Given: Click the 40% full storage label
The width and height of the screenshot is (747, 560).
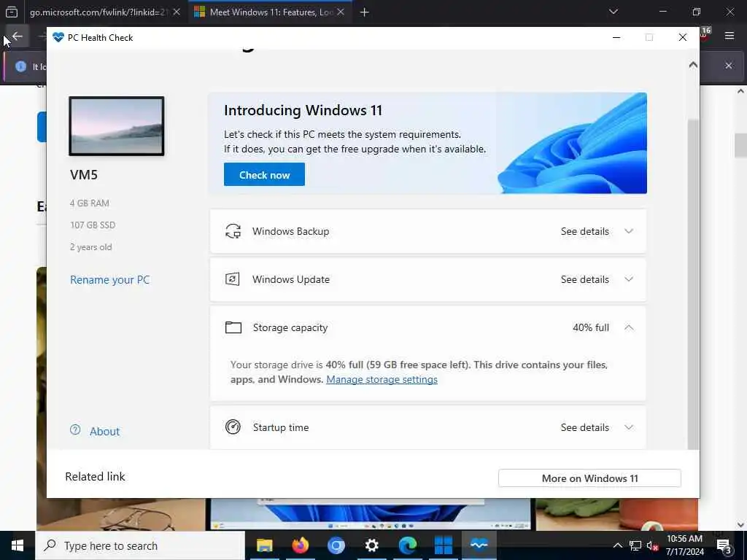Looking at the screenshot, I should pyautogui.click(x=591, y=327).
